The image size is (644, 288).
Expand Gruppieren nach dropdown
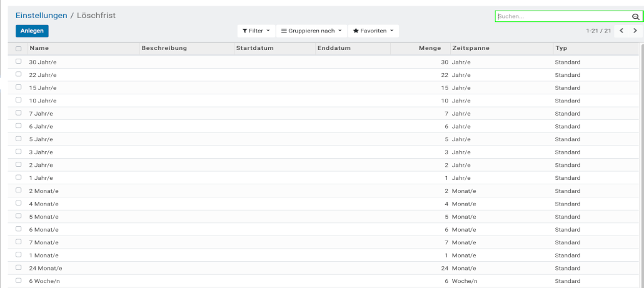coord(311,31)
